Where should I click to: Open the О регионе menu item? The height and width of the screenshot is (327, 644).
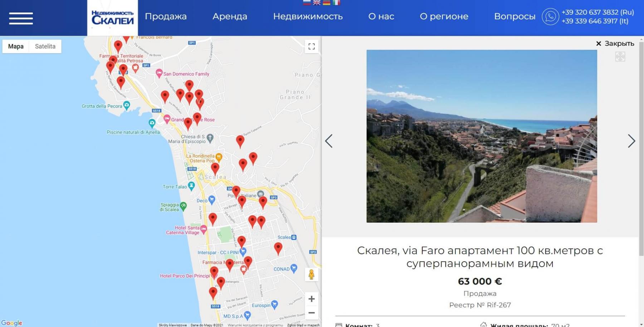click(x=444, y=16)
